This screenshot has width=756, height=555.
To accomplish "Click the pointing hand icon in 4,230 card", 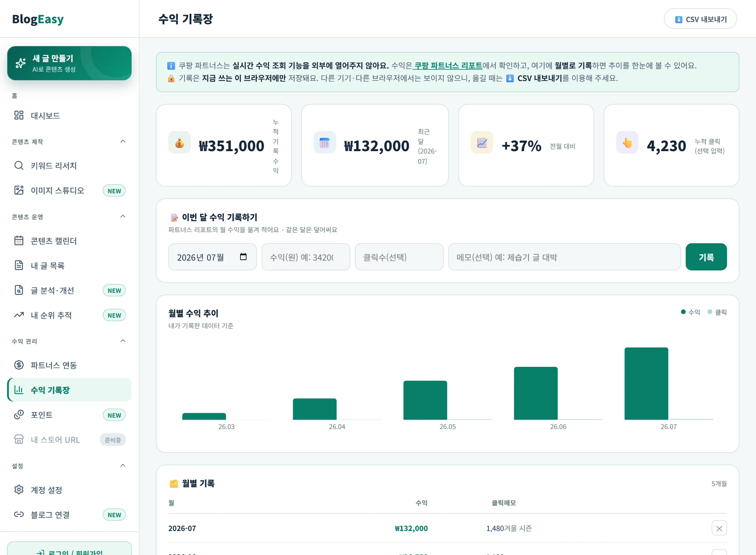I will (627, 142).
